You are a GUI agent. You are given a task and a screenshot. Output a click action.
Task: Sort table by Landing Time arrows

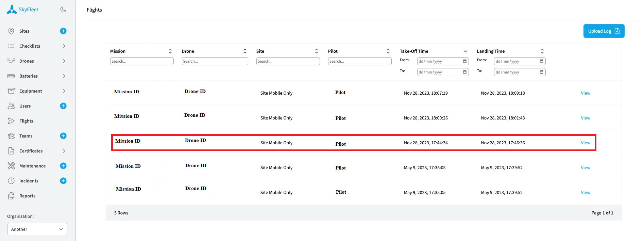tap(542, 51)
